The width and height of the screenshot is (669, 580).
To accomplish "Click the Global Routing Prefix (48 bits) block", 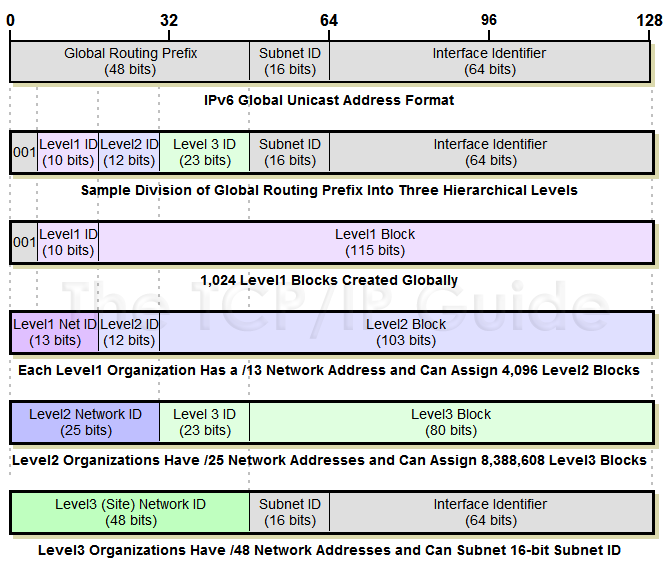I will (x=130, y=61).
